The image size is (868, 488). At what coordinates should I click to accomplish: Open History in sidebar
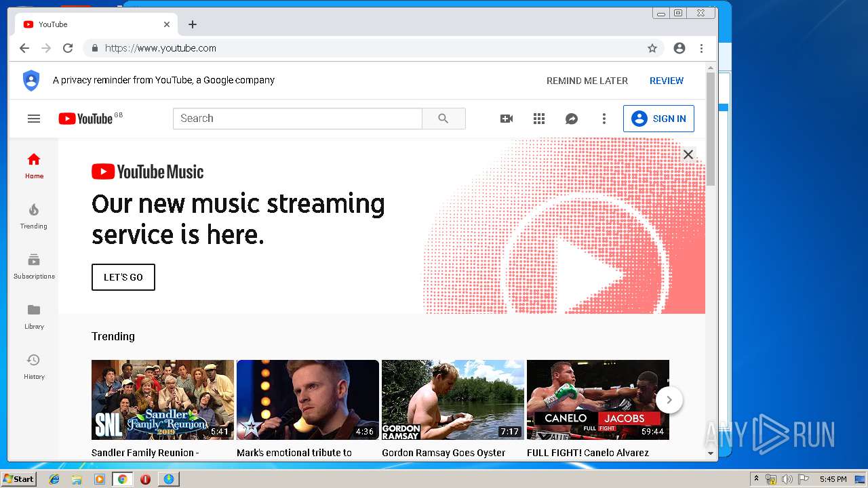click(34, 366)
